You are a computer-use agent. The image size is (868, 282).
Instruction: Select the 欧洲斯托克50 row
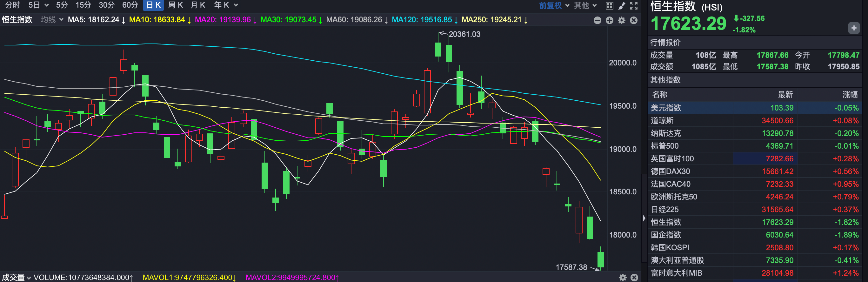pos(755,197)
